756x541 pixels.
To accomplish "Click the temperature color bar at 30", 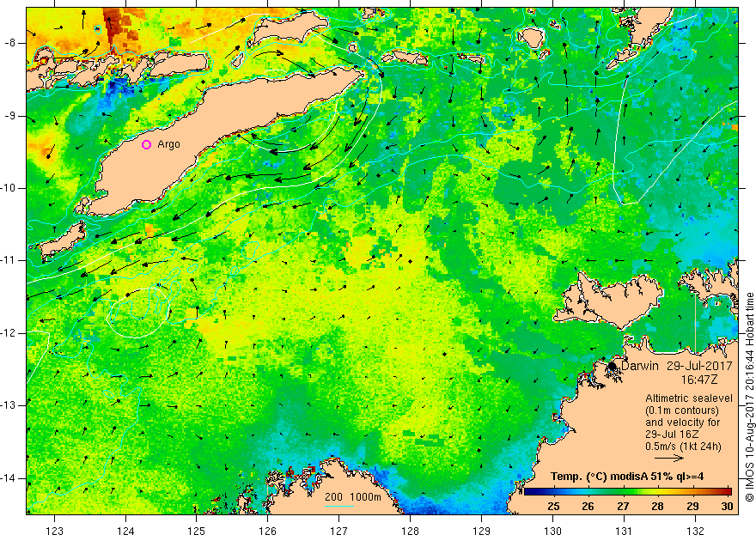I will click(x=728, y=491).
